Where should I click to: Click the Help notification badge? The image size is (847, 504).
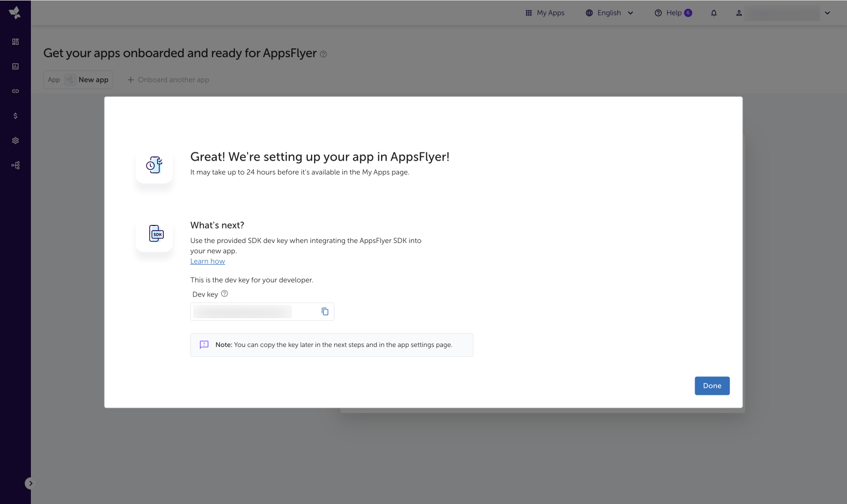coord(688,13)
